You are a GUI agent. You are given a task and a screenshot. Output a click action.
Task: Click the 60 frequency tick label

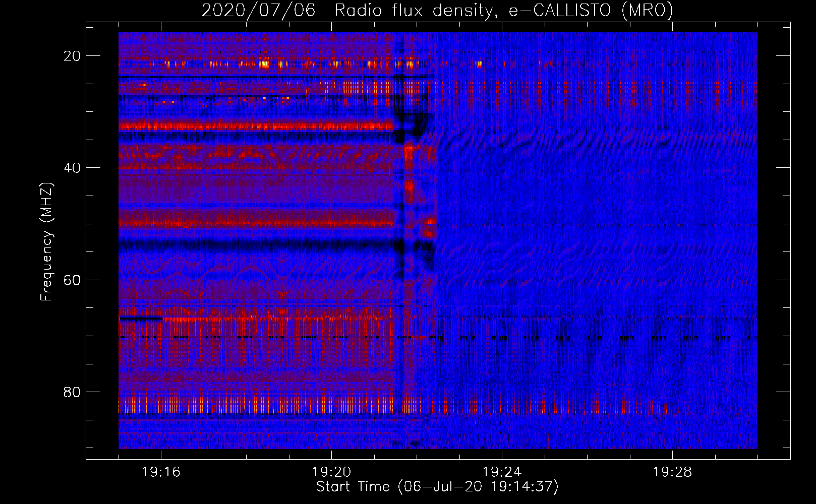point(72,280)
